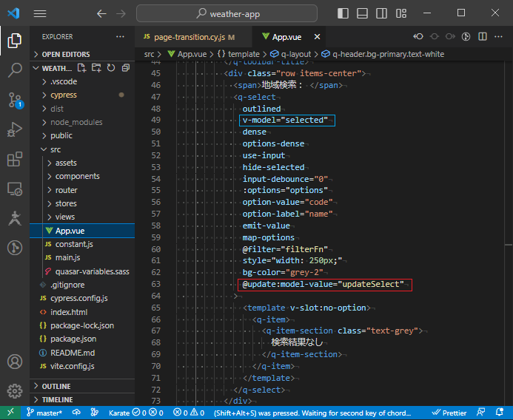Open notifications bell in status bar

pyautogui.click(x=500, y=413)
